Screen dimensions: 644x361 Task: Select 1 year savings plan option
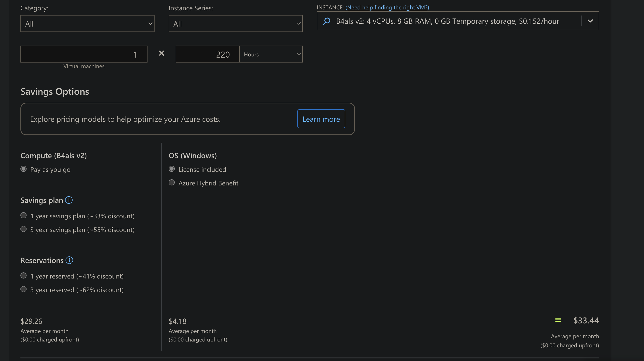(x=23, y=215)
